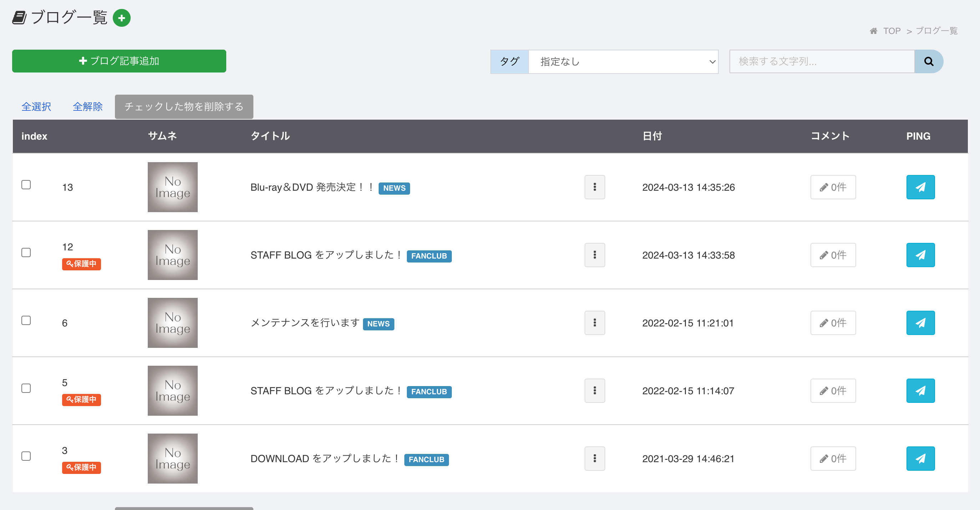Image resolution: width=980 pixels, height=510 pixels.
Task: Click the タイトル column header
Action: pos(270,136)
